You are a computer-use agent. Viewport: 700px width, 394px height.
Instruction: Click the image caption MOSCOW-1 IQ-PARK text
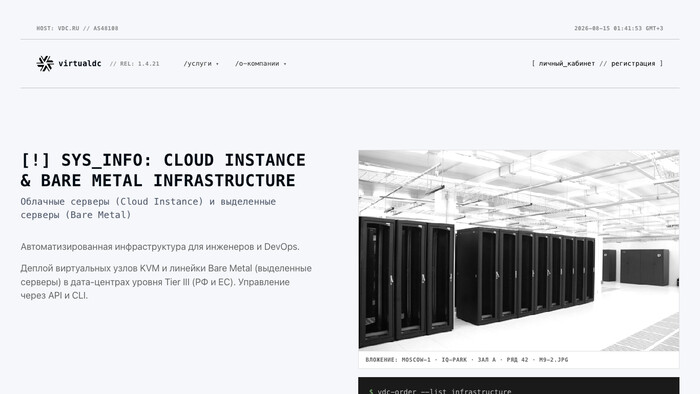467,360
